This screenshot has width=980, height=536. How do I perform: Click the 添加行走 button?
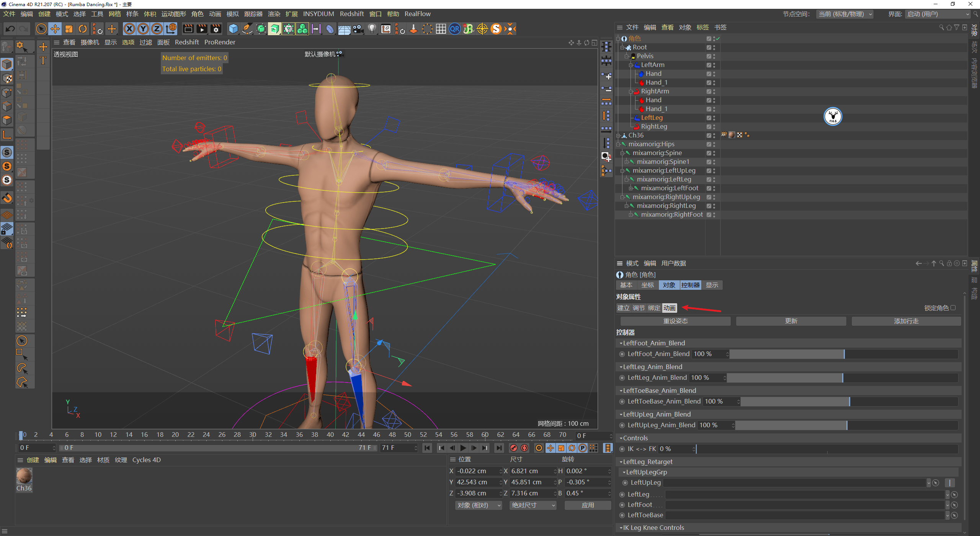click(906, 321)
